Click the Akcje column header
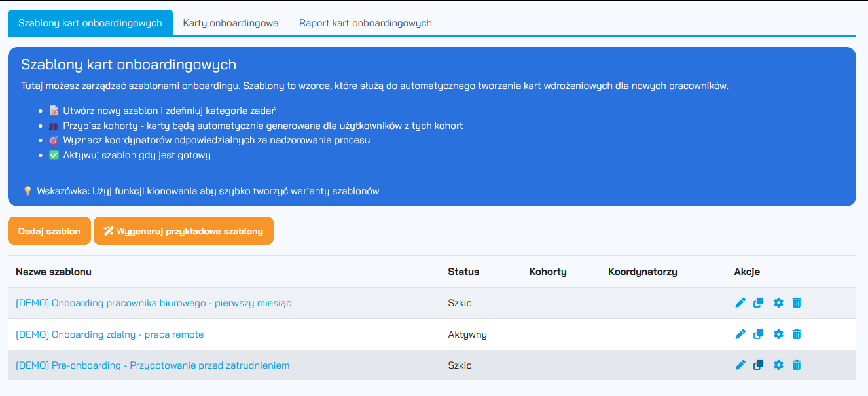The width and height of the screenshot is (868, 396). coord(747,272)
